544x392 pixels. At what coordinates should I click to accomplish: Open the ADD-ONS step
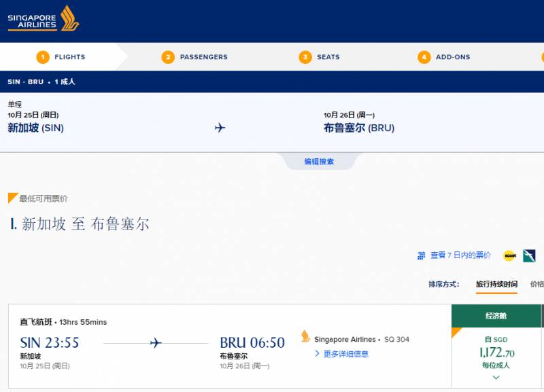pyautogui.click(x=452, y=57)
